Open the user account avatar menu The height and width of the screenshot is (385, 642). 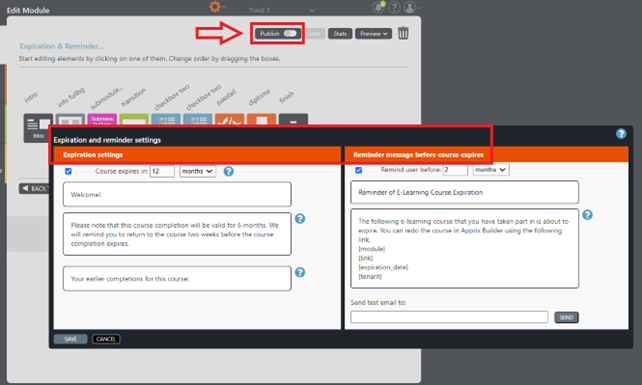[x=410, y=7]
